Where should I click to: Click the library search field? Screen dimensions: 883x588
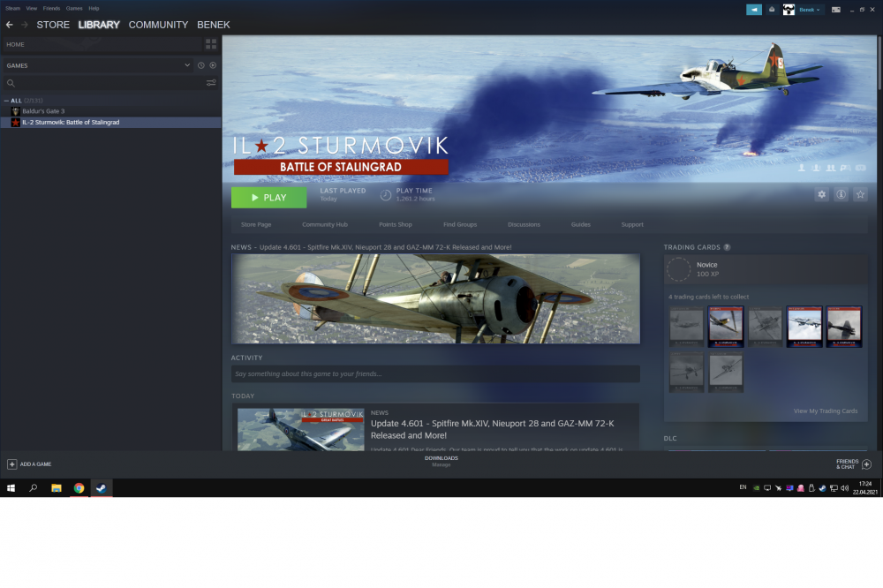tap(111, 83)
